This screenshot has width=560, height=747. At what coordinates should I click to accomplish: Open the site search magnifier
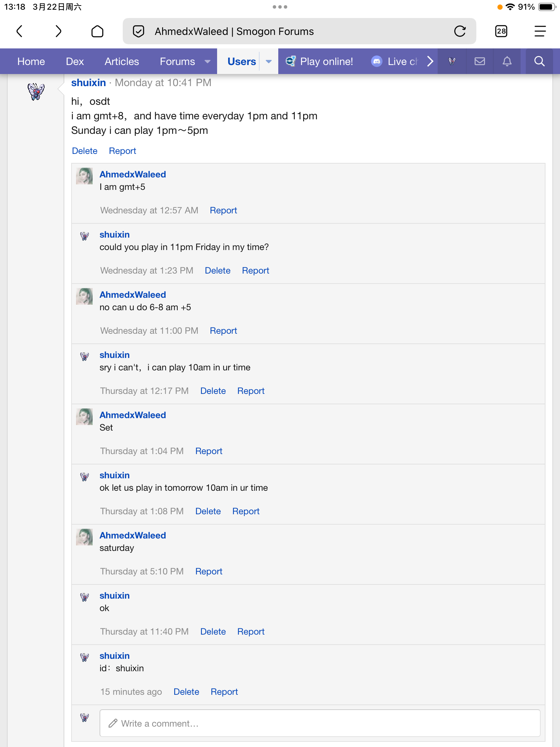coord(539,61)
